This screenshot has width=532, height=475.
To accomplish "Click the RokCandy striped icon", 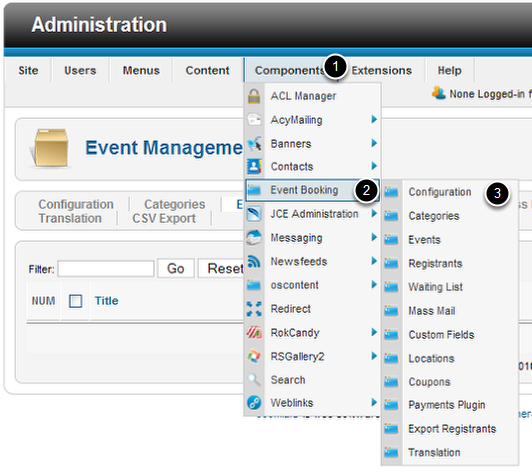I will click(x=254, y=333).
